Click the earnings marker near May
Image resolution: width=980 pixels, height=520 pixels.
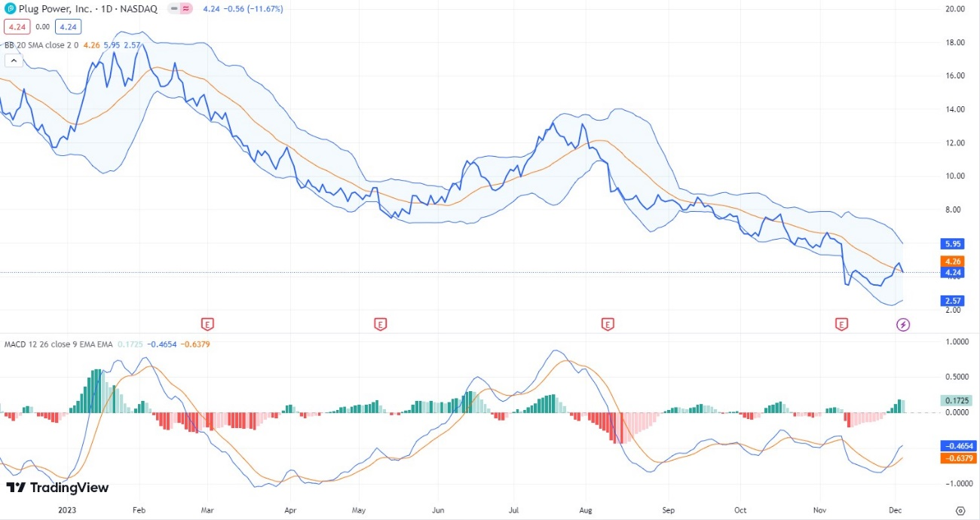tap(381, 324)
